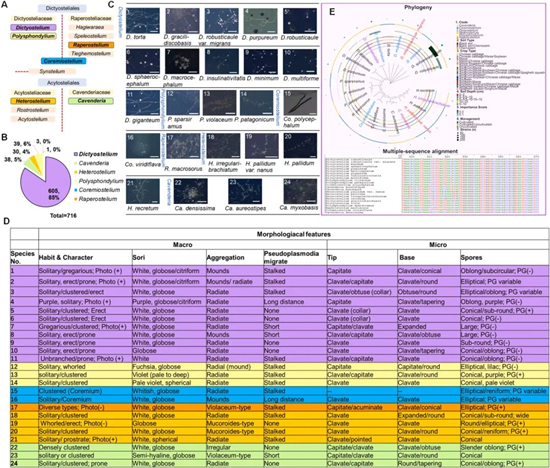Viewport: 550px width, 468px height.
Task: Select the Slender oblong; PG(+) cell
Action: tap(504, 448)
